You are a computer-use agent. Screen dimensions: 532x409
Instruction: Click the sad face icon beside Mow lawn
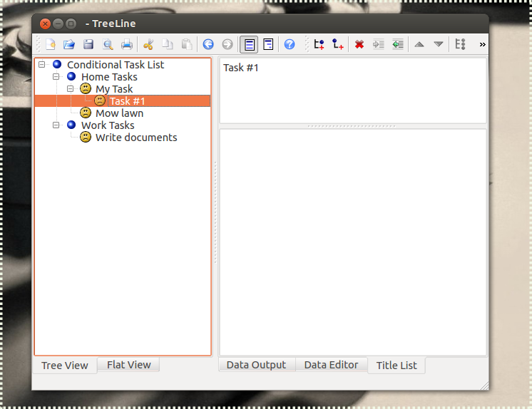coord(86,113)
